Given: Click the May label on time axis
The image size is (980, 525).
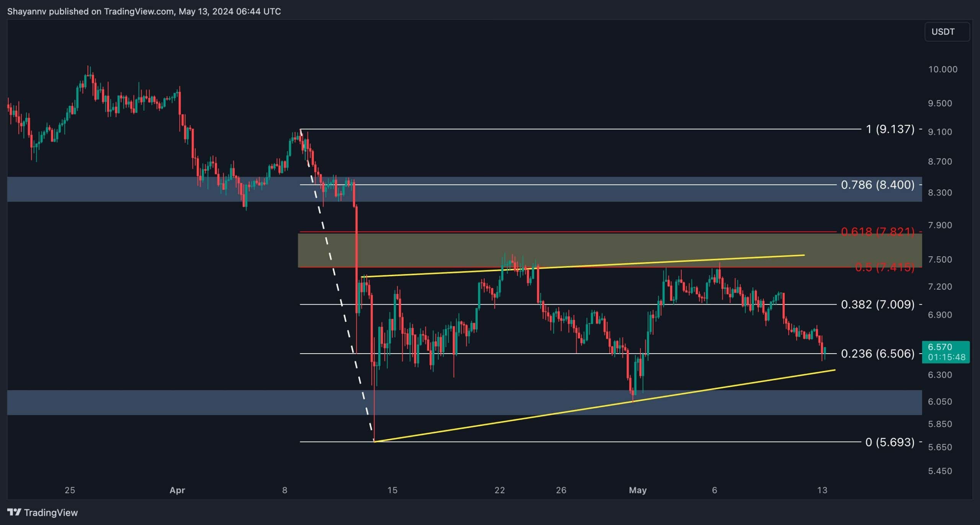Looking at the screenshot, I should [638, 490].
